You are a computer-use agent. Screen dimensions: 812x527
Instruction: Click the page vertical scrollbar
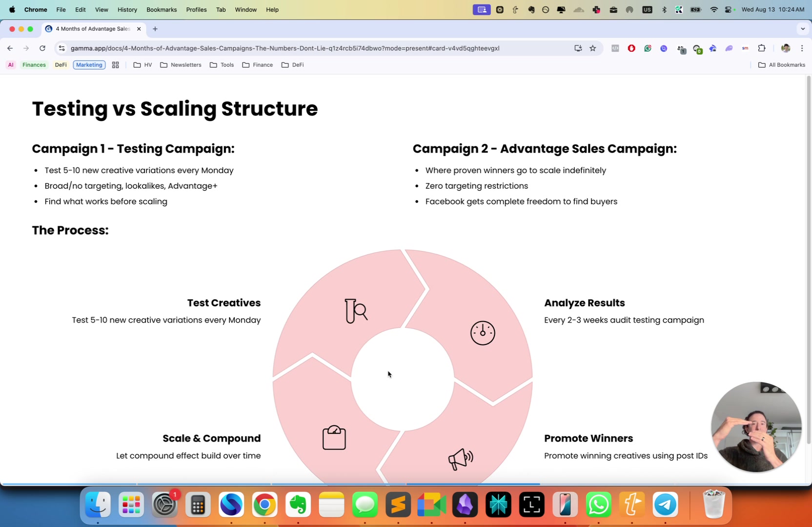click(x=809, y=260)
